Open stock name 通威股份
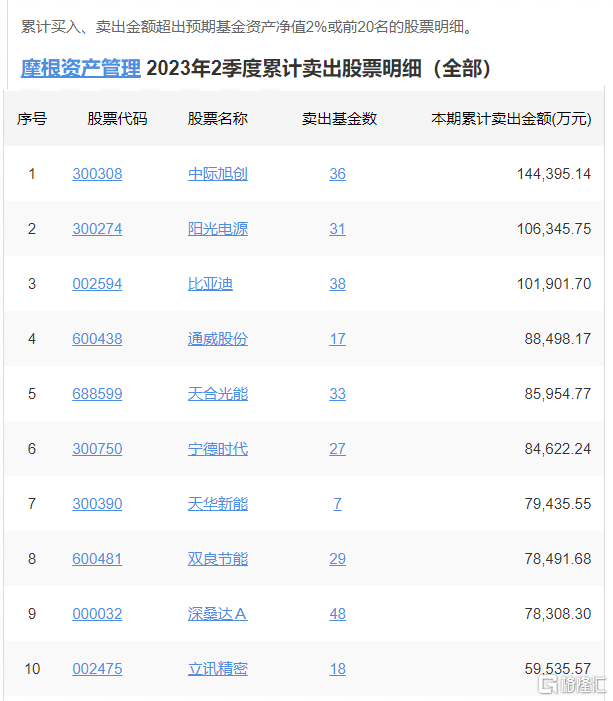This screenshot has height=701, width=613. (218, 339)
